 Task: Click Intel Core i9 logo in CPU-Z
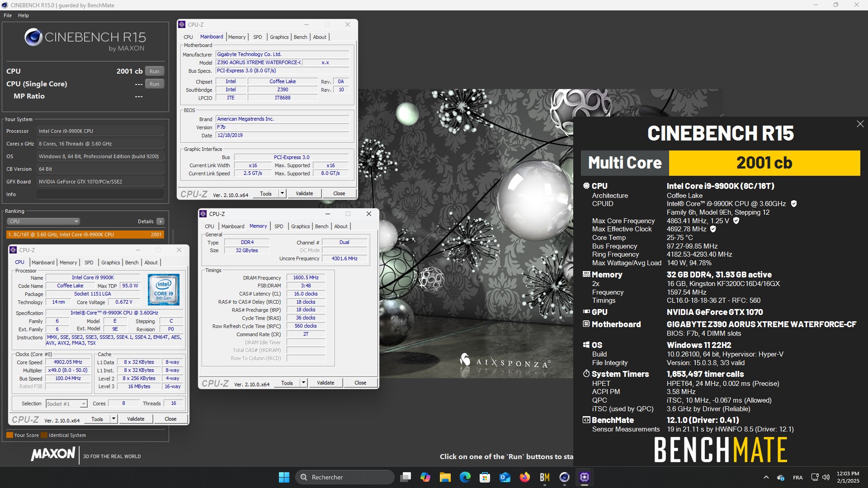tap(164, 290)
